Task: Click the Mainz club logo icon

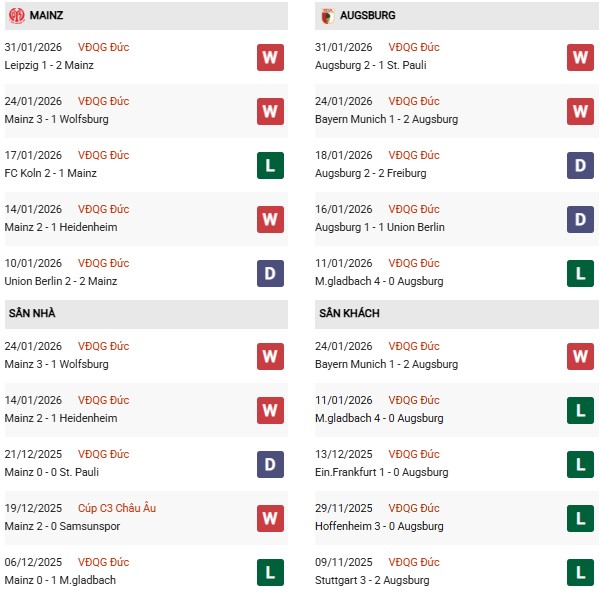Action: pos(17,16)
